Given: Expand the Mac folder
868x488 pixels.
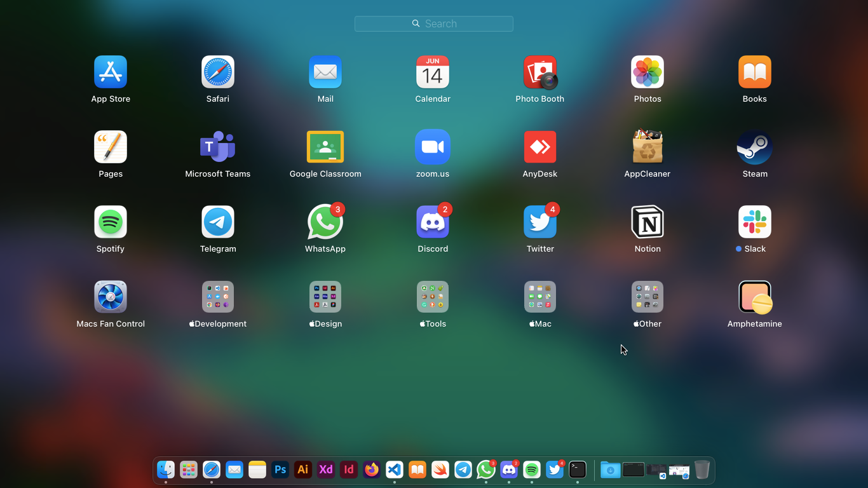Looking at the screenshot, I should (x=540, y=297).
